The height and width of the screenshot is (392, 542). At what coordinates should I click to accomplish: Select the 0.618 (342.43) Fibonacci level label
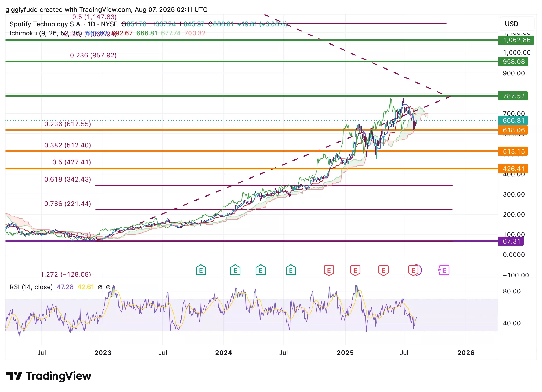(x=68, y=179)
